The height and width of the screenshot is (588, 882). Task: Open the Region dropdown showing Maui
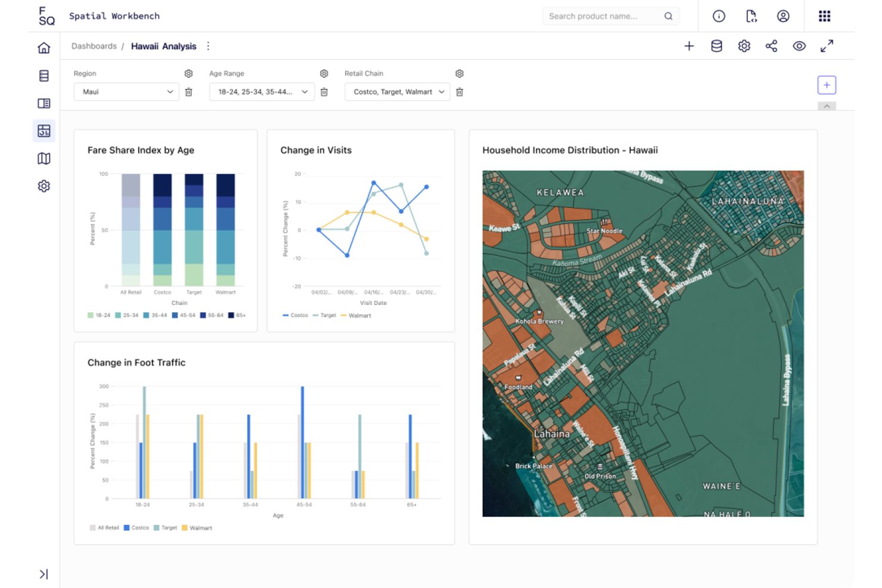point(126,92)
